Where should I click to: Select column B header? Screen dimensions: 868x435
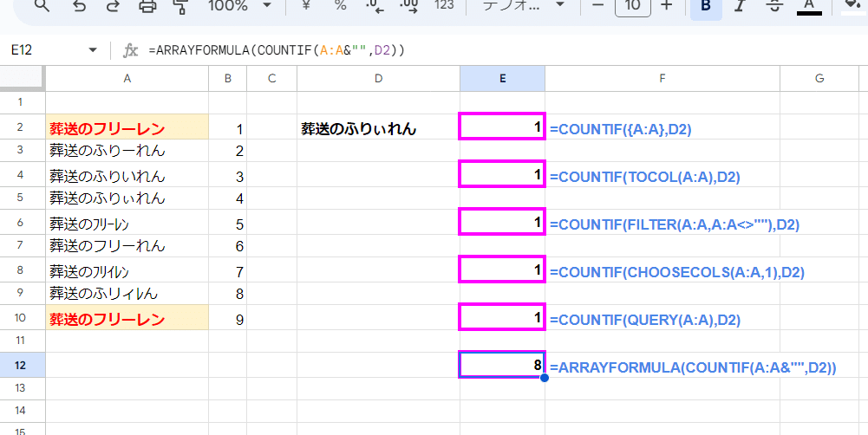pyautogui.click(x=227, y=79)
